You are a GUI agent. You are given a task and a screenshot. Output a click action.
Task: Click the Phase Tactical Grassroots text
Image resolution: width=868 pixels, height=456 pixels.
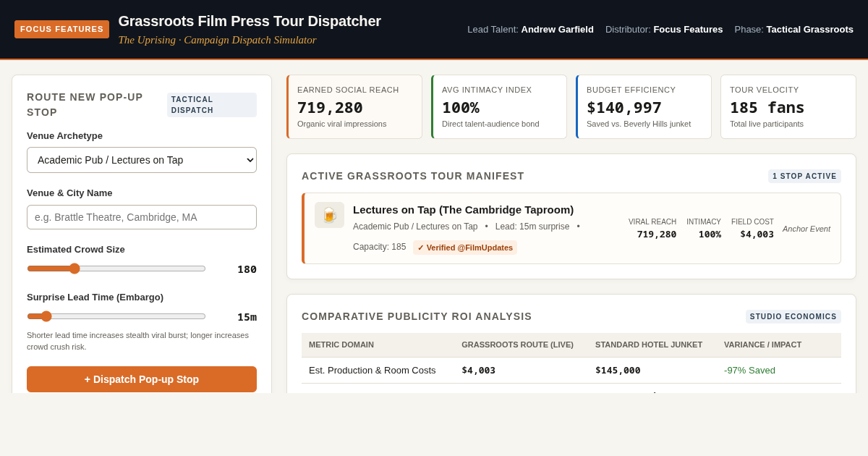[793, 30]
